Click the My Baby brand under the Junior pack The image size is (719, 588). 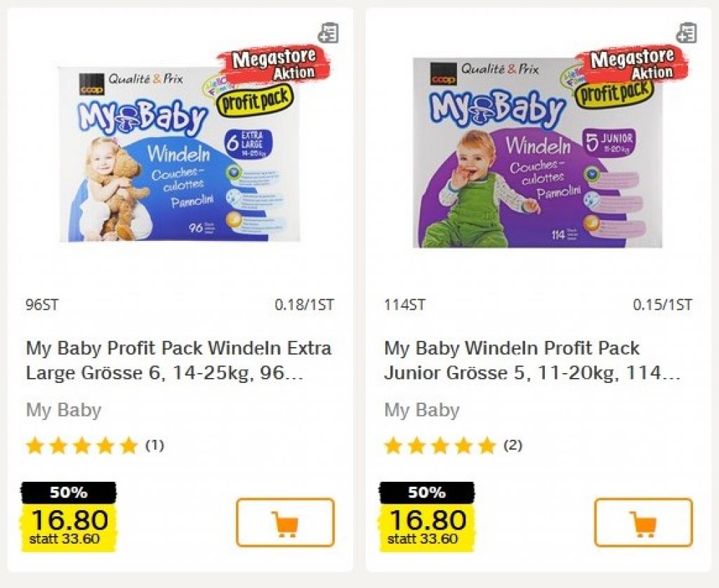(x=422, y=410)
